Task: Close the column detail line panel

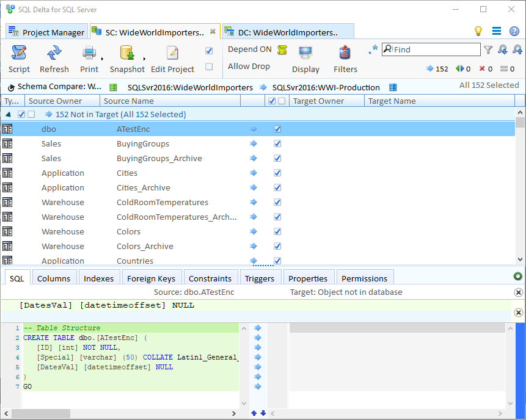Action: click(x=518, y=313)
